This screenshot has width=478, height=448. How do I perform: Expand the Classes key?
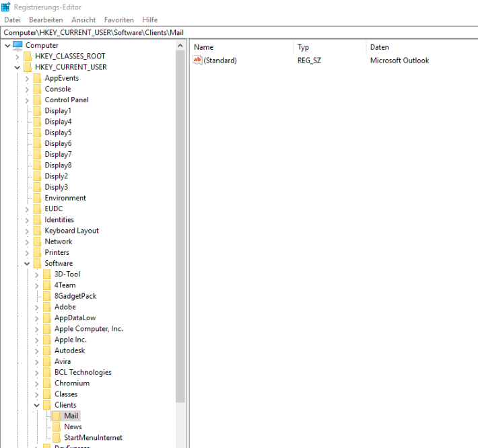(x=37, y=394)
